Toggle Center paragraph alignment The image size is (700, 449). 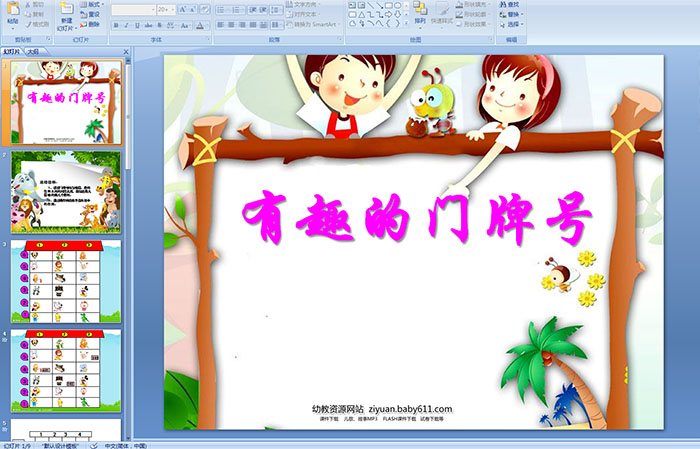[x=231, y=25]
